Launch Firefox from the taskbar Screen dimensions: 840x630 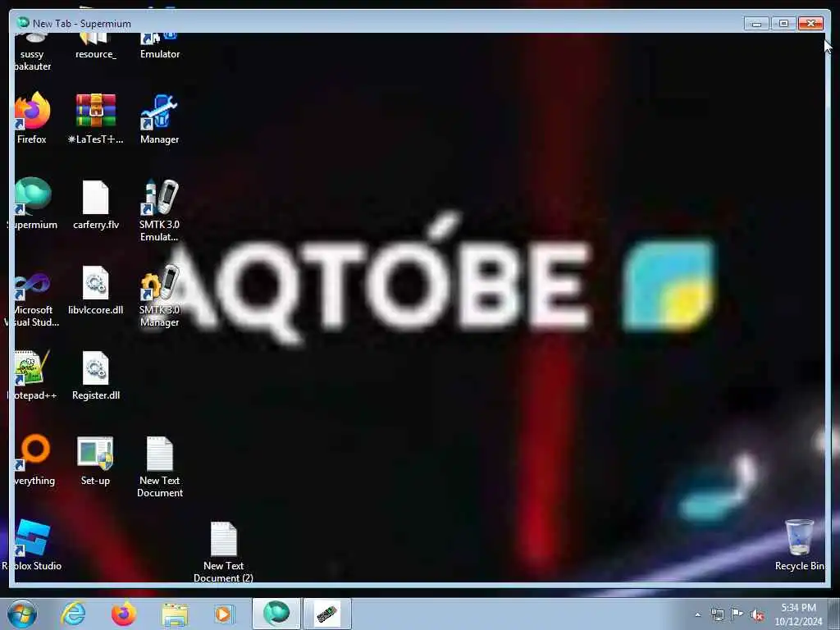(124, 614)
